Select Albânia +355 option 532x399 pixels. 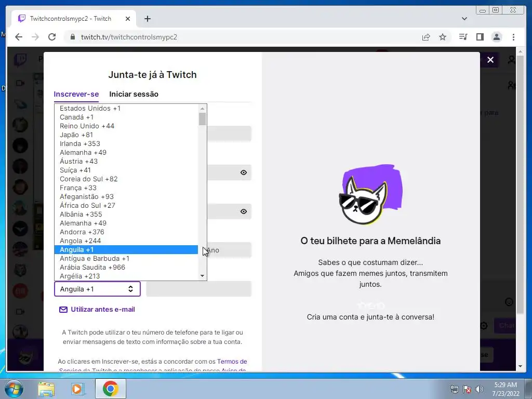[x=126, y=215]
